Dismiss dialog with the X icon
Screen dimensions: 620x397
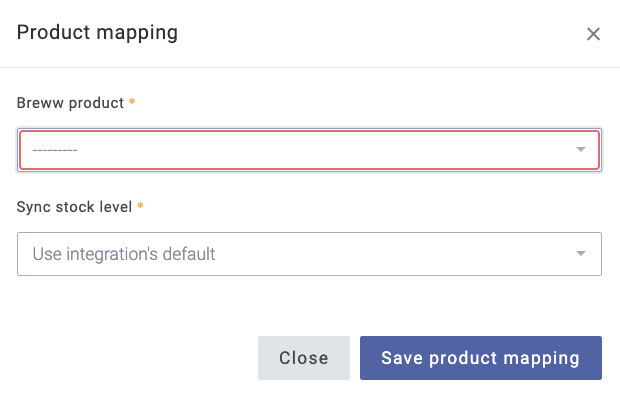593,34
